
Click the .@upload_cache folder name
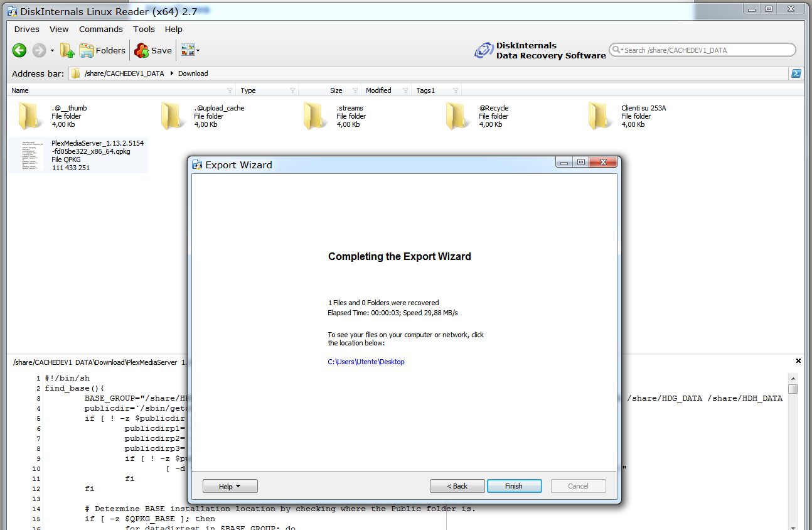point(219,108)
